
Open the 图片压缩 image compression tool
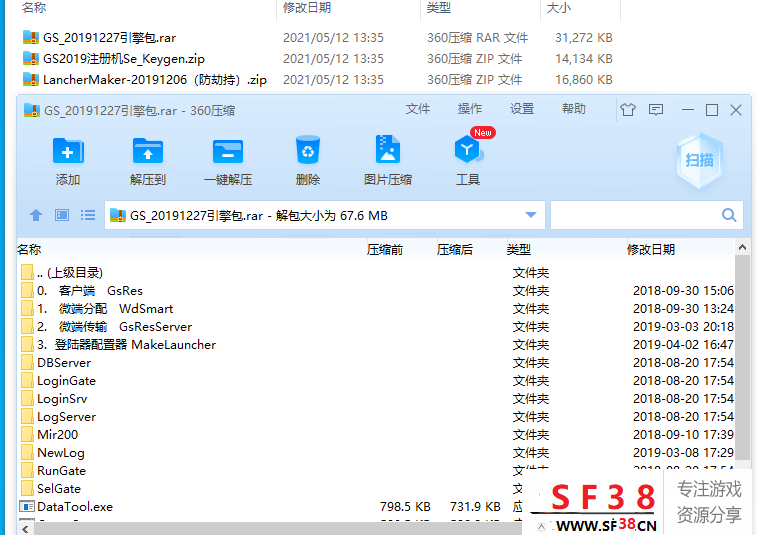pos(388,149)
